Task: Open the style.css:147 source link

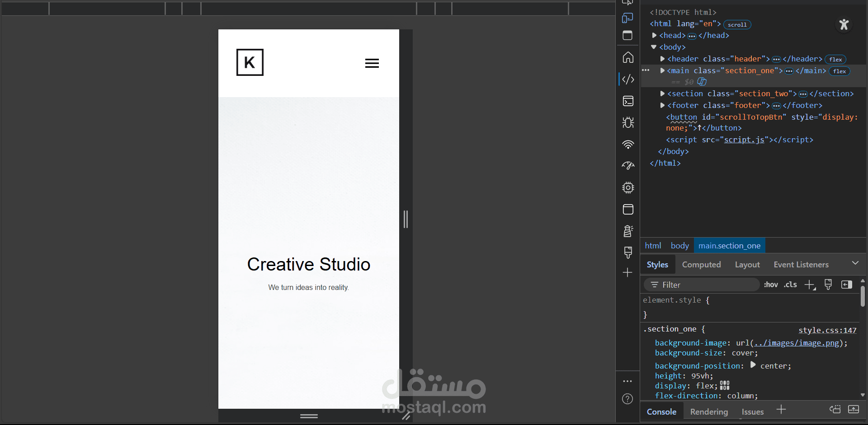Action: tap(827, 330)
